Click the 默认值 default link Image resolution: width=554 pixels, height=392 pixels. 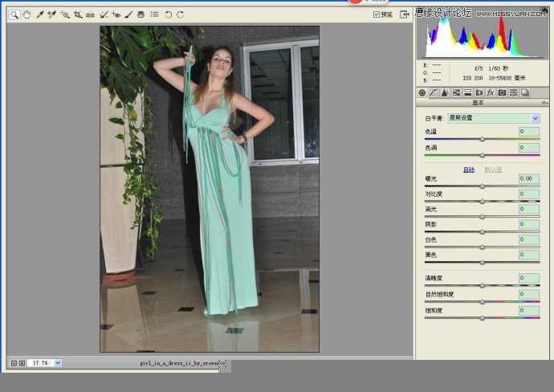tap(493, 169)
